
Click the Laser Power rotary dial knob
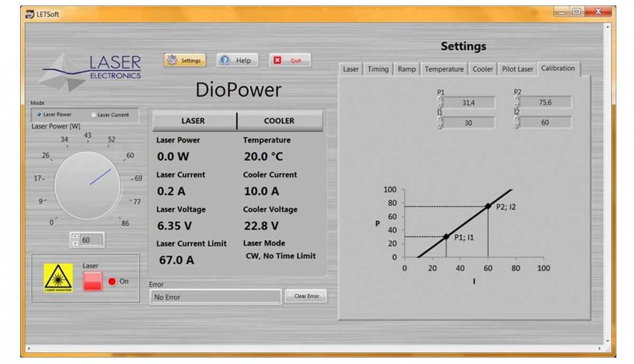pos(88,185)
